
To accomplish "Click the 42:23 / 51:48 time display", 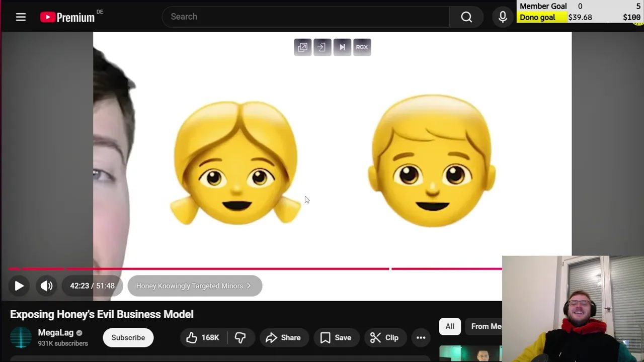I will 92,286.
